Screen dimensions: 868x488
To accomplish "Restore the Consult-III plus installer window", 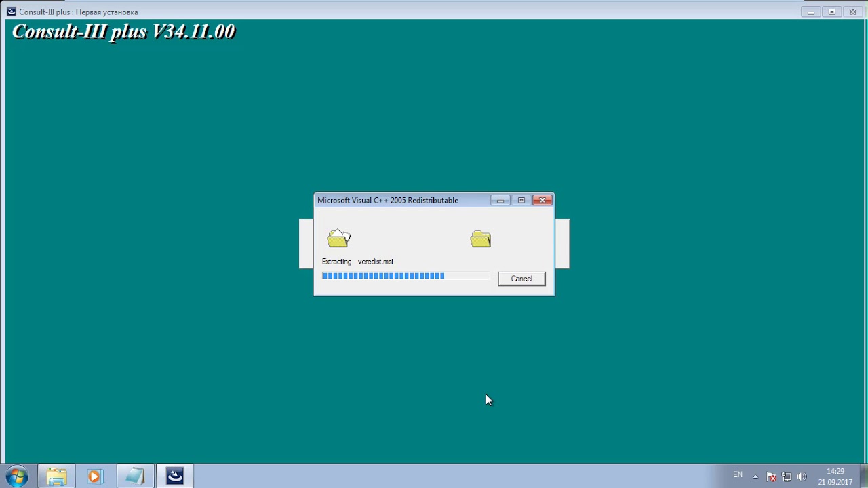I will coord(832,12).
